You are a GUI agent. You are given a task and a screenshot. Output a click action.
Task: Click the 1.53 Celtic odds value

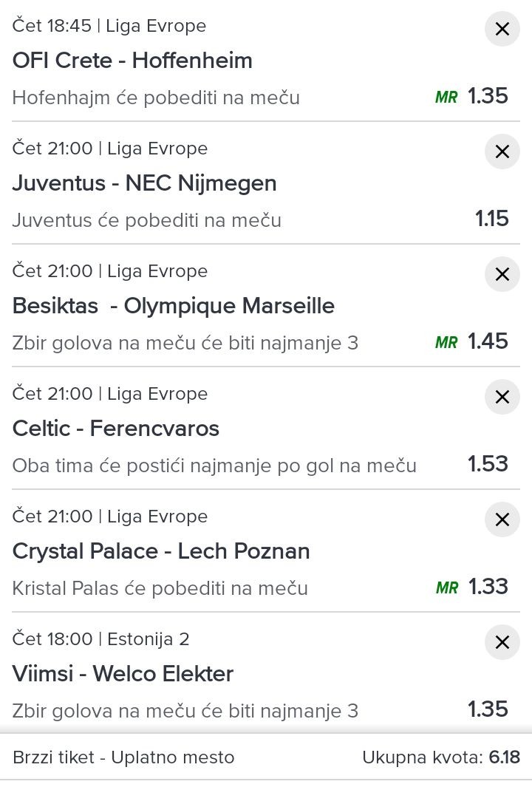[488, 464]
